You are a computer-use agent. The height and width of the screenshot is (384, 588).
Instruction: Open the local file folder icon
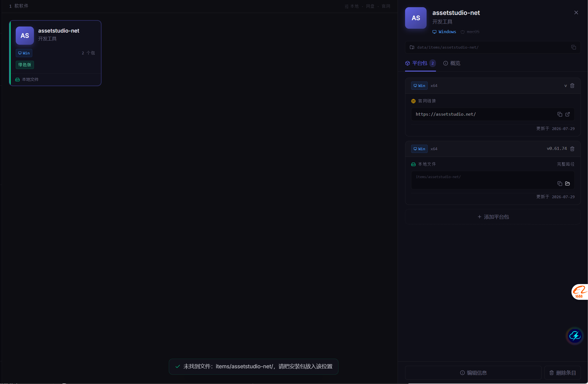568,184
